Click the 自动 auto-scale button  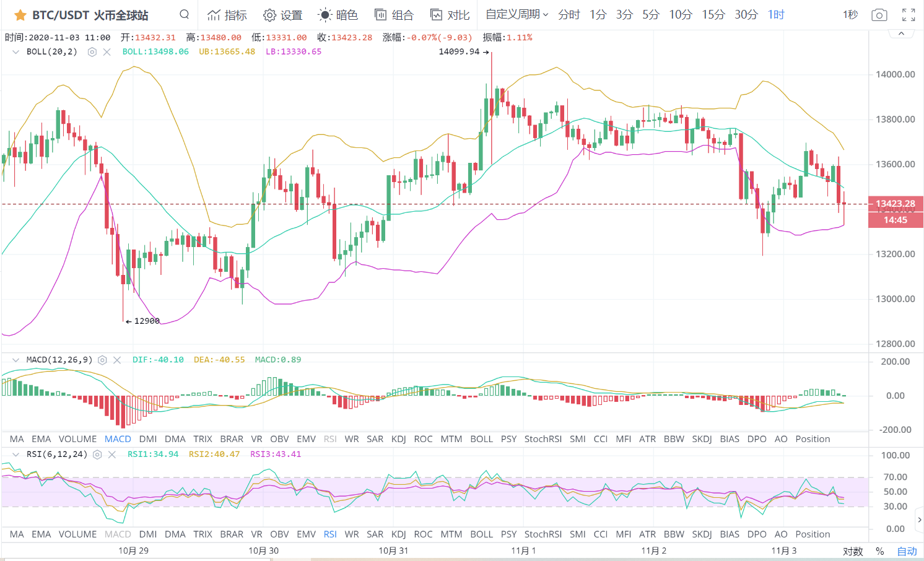[907, 551]
